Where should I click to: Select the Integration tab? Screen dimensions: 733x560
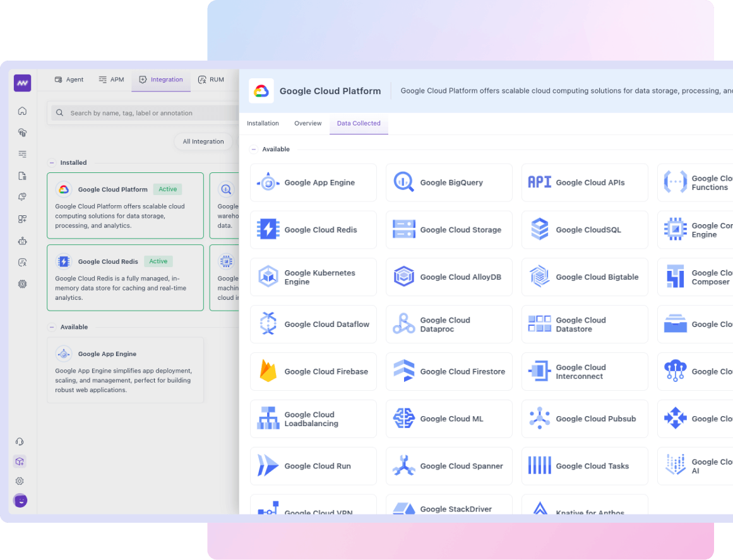(x=161, y=80)
